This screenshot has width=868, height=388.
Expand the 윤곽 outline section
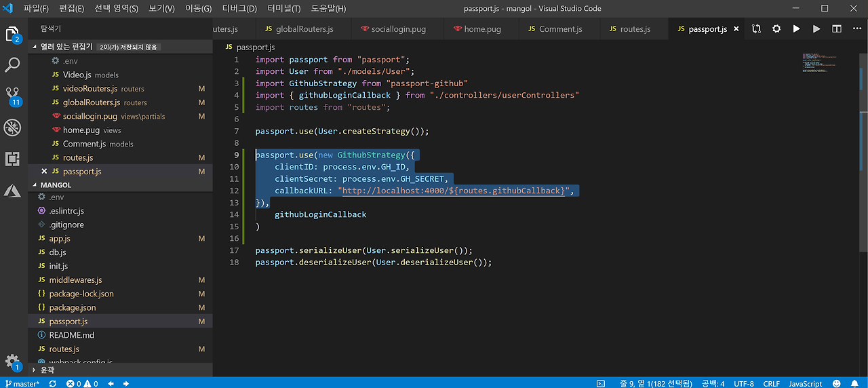coord(120,370)
